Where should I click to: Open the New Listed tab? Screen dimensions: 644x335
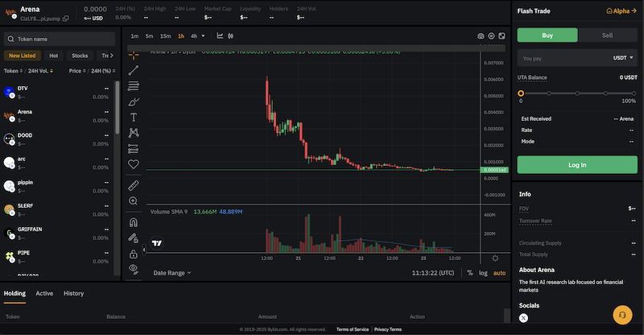tap(23, 56)
